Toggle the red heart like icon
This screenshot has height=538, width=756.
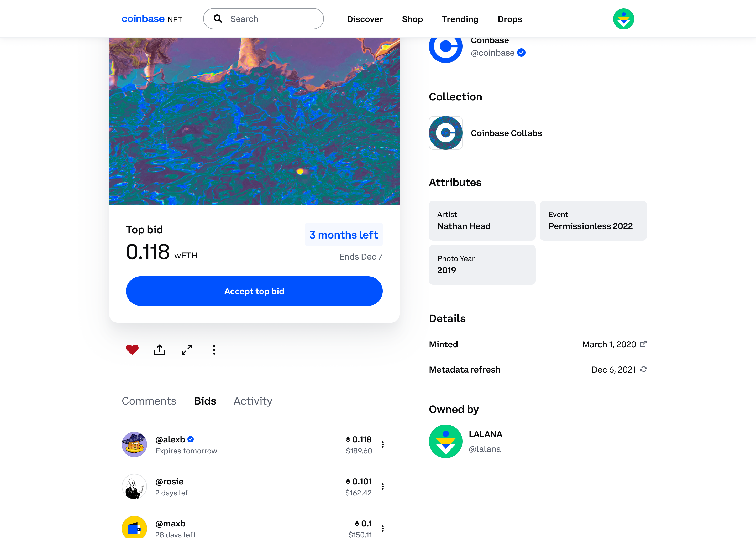pos(132,350)
